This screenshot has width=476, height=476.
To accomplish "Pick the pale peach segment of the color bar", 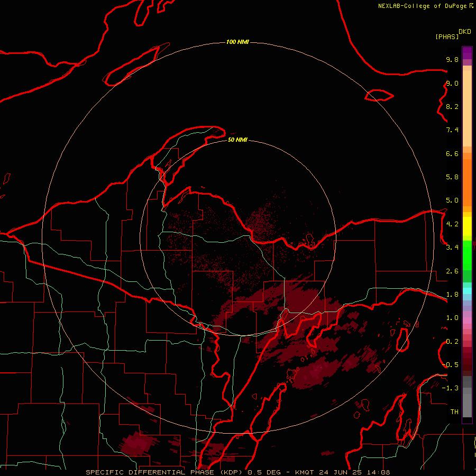I will coord(467,108).
